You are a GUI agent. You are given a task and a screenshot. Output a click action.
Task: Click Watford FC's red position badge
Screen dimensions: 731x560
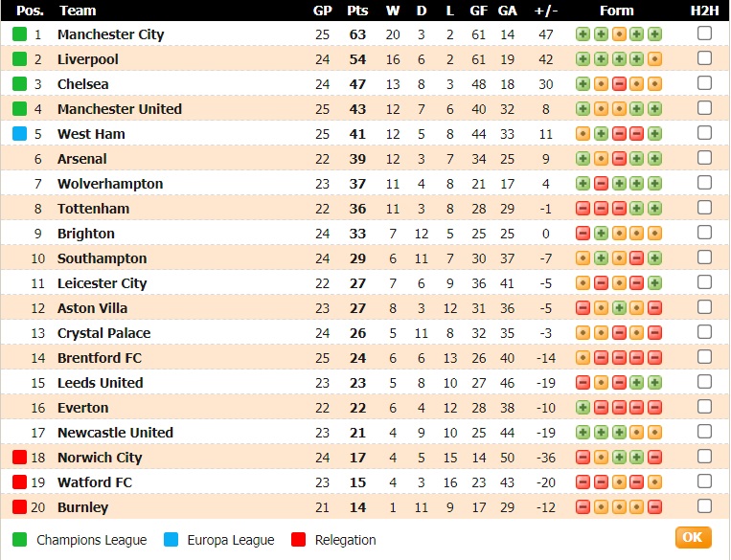click(x=19, y=482)
